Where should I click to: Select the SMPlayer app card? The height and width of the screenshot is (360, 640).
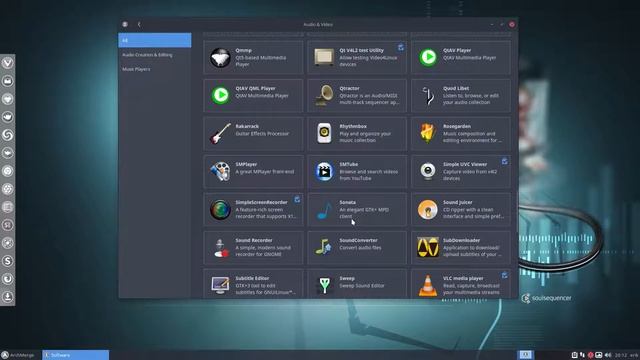point(253,171)
